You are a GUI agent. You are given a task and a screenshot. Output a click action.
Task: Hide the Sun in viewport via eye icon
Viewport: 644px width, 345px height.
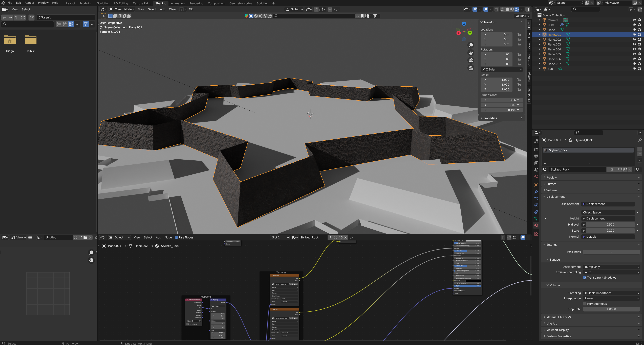(x=634, y=69)
